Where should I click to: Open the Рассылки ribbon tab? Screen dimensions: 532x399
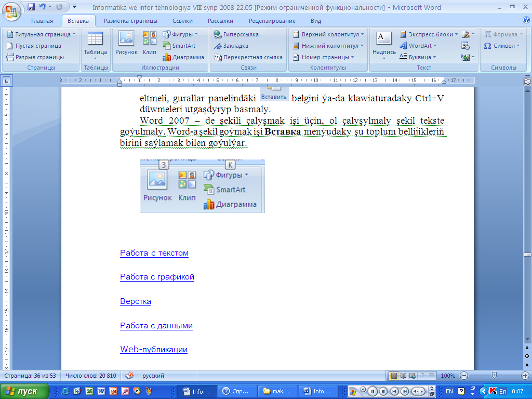(220, 21)
